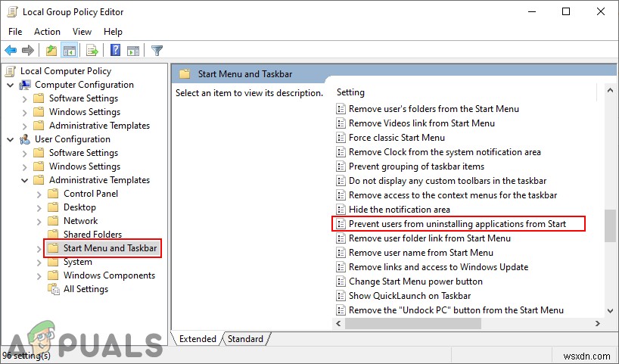
Task: Click the folder icon in Start Menu and Taskbar header
Action: pyautogui.click(x=185, y=74)
